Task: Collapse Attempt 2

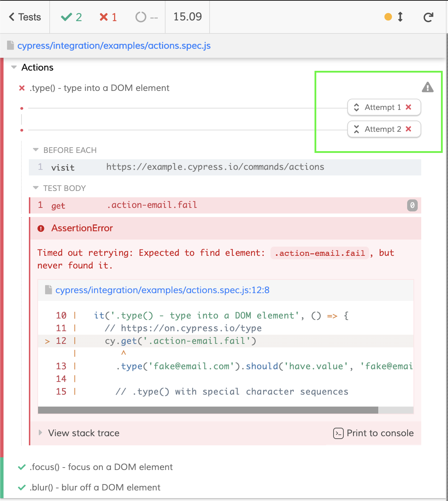Action: pos(384,129)
